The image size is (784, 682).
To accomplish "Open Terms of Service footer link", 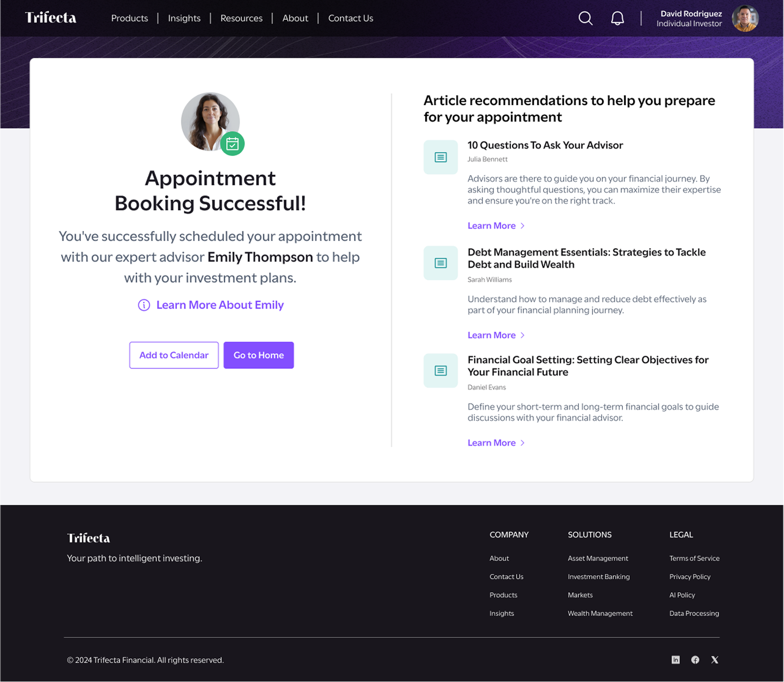I will (694, 558).
